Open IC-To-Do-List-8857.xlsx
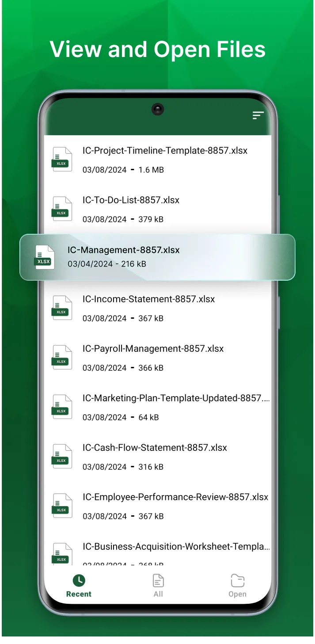 131,200
